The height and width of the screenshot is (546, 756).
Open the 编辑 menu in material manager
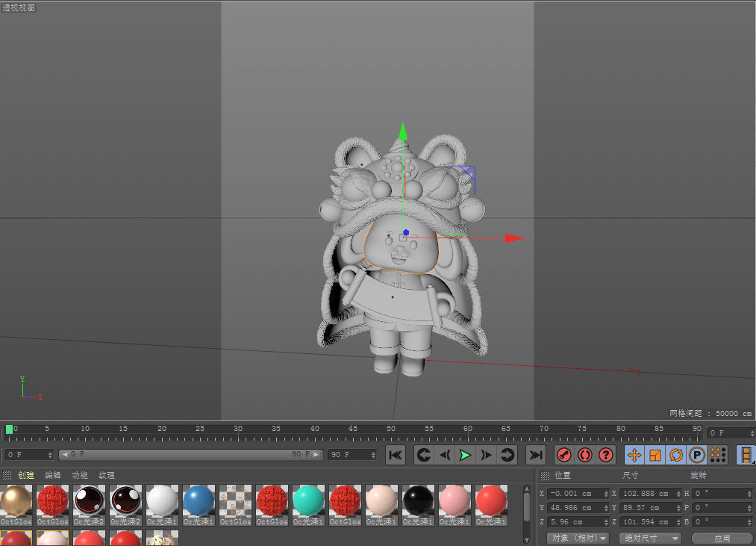click(52, 475)
